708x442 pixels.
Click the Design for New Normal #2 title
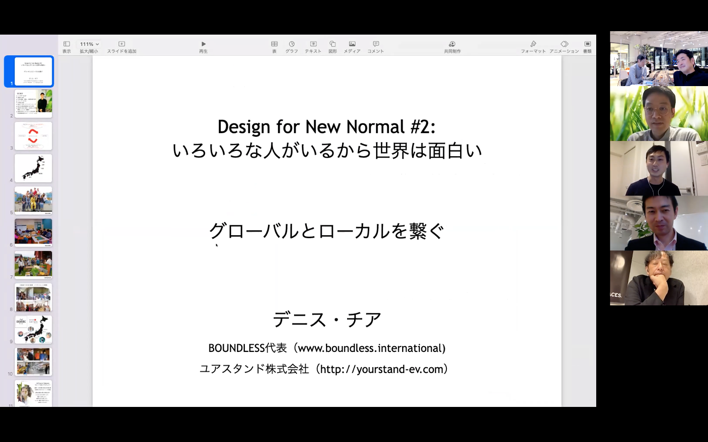326,127
